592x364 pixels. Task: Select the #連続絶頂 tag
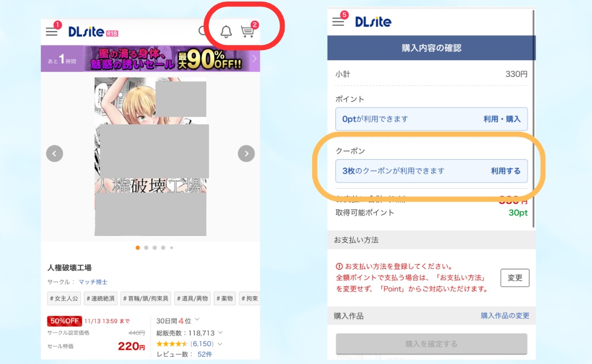point(101,298)
